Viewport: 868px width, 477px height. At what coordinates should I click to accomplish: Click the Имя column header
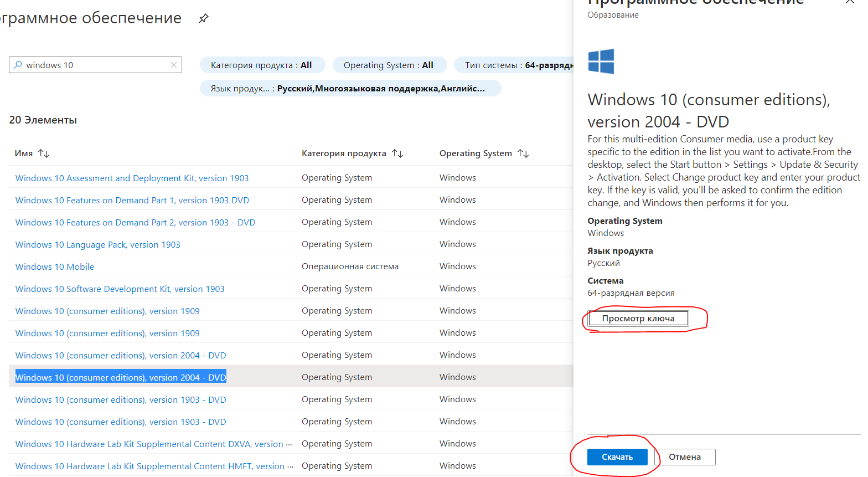click(x=24, y=153)
